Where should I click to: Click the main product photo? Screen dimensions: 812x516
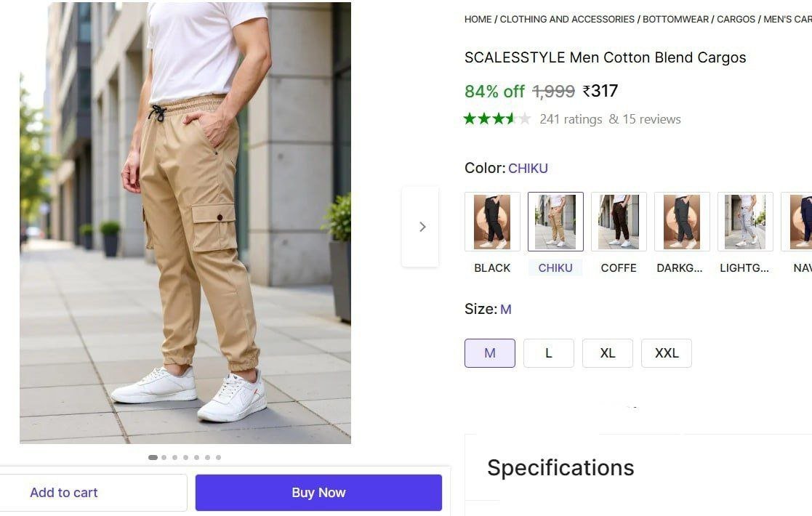tap(185, 222)
